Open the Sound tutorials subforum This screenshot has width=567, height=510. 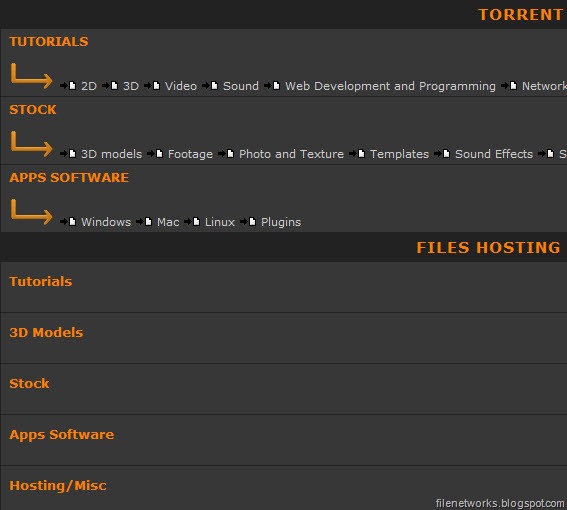(x=241, y=86)
